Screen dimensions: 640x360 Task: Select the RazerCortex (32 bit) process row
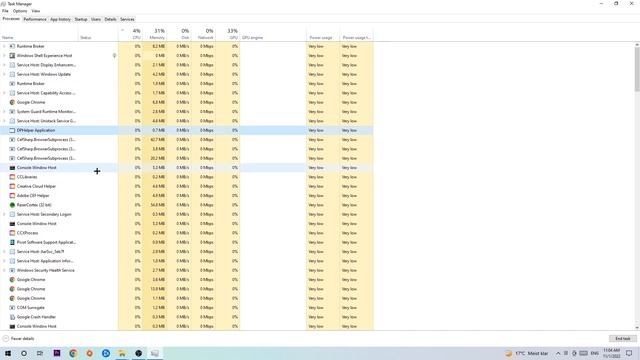187,205
